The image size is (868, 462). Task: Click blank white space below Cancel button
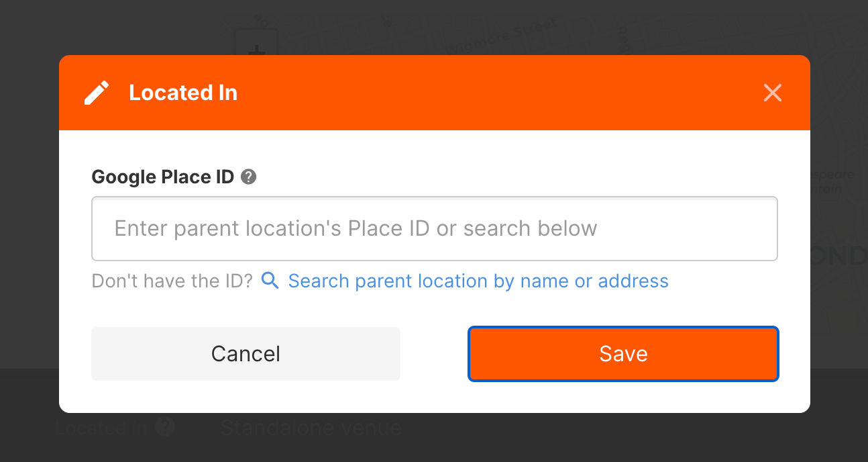point(246,396)
